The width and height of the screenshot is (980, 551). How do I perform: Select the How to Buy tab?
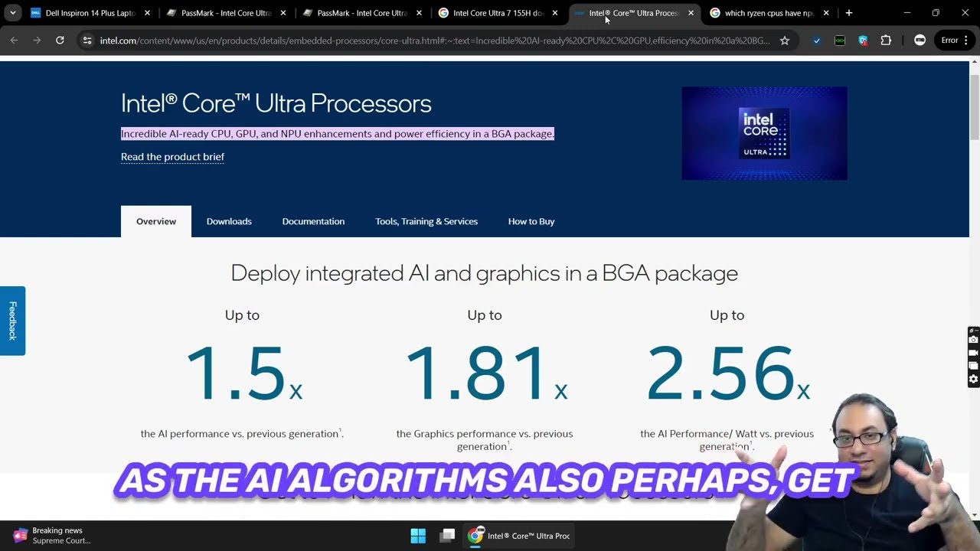531,221
